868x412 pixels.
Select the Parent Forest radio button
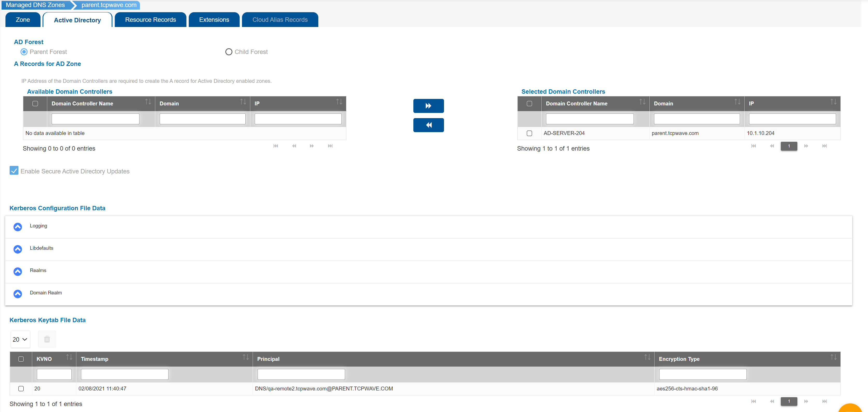(x=24, y=52)
